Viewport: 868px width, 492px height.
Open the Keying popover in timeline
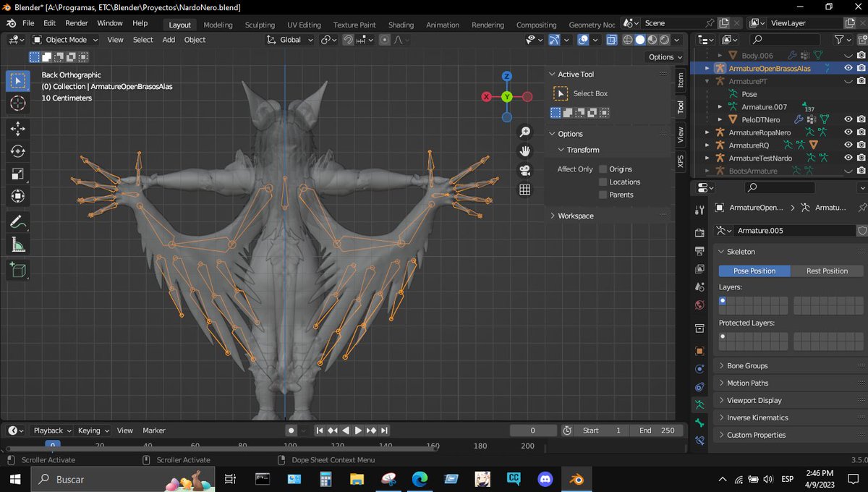93,430
